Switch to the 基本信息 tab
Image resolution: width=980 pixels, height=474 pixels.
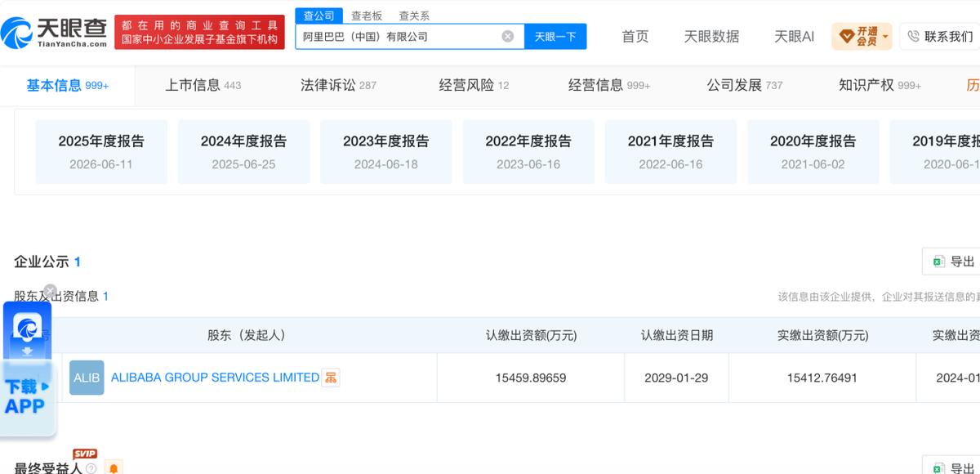click(68, 85)
